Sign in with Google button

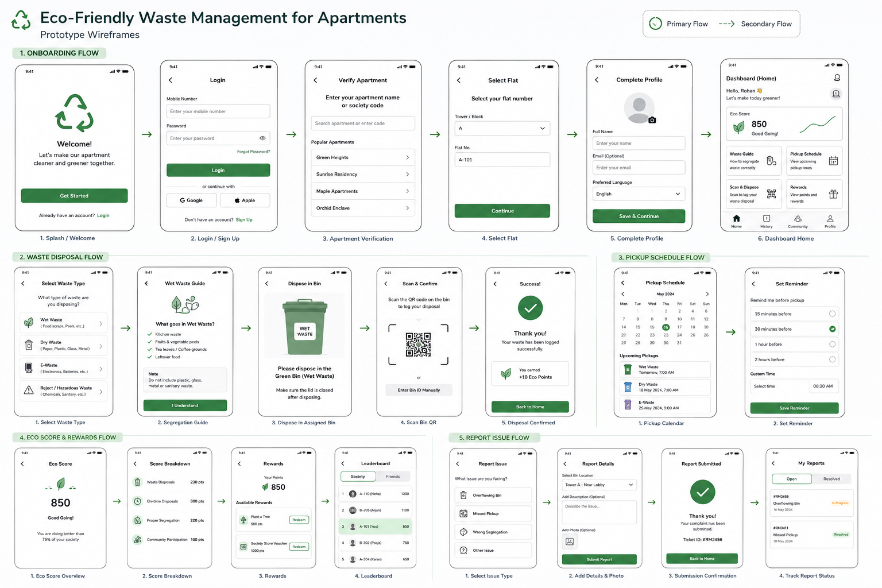[192, 200]
